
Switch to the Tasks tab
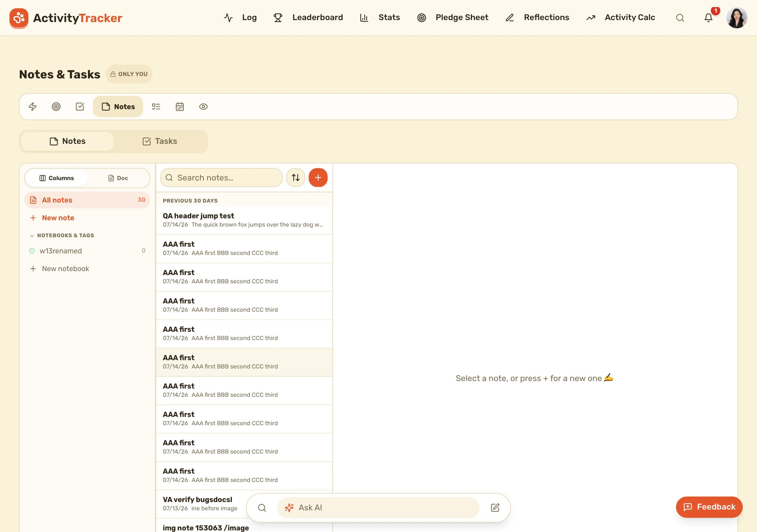[160, 141]
